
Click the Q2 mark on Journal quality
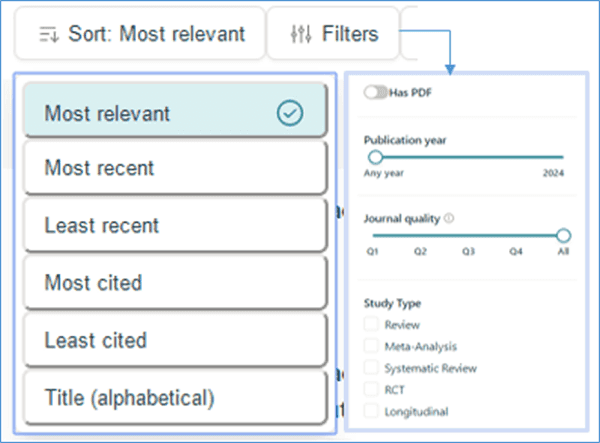point(420,251)
